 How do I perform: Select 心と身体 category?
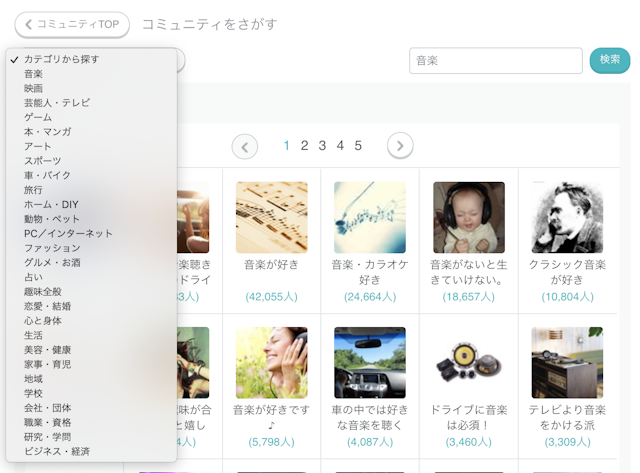[x=91, y=321]
